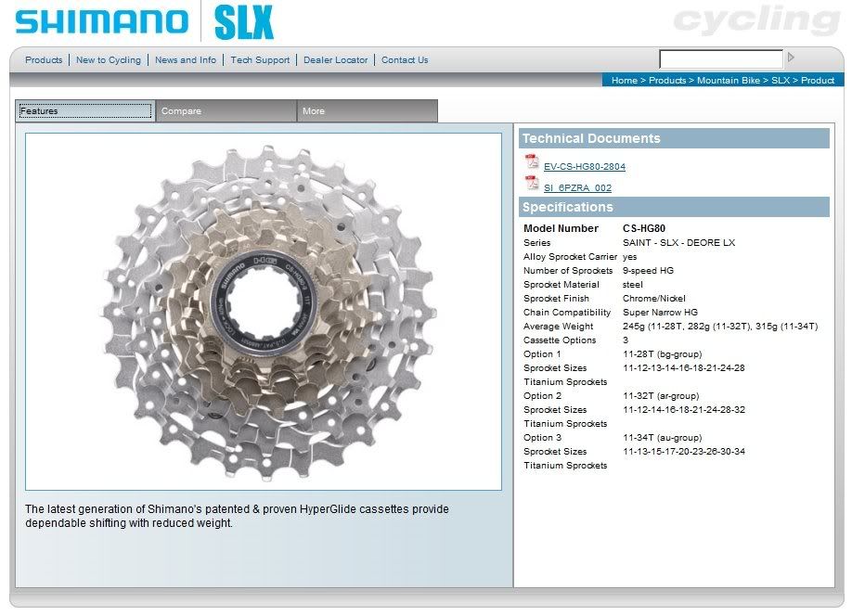Click the Average Weight values
852x616 pixels.
tap(720, 327)
